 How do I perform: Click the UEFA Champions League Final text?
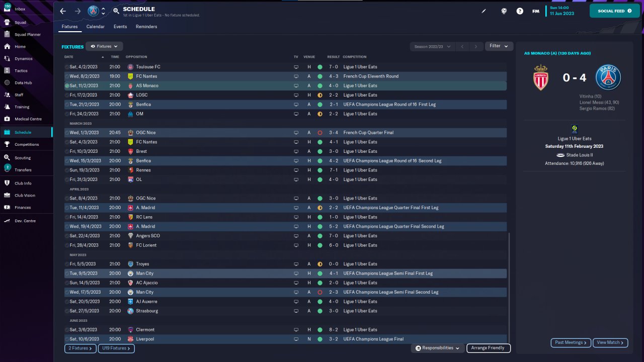tap(373, 339)
